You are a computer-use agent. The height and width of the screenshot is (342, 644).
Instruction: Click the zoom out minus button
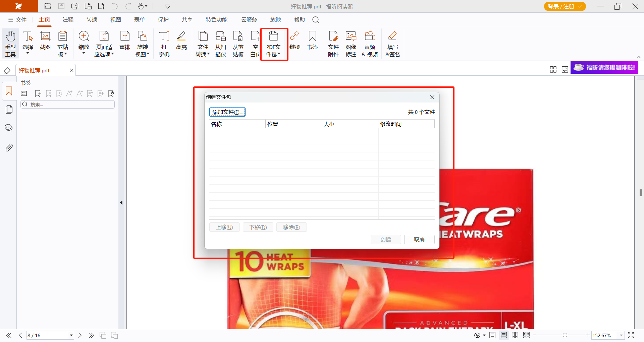(x=535, y=335)
